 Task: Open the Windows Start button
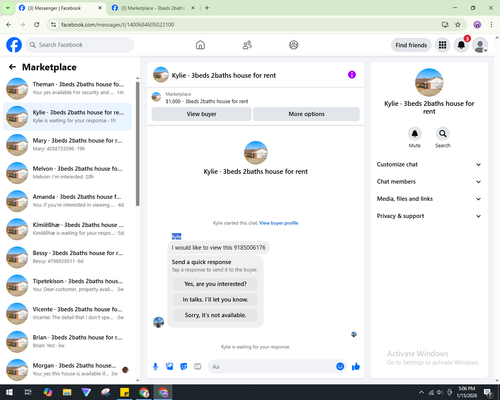coord(9,392)
